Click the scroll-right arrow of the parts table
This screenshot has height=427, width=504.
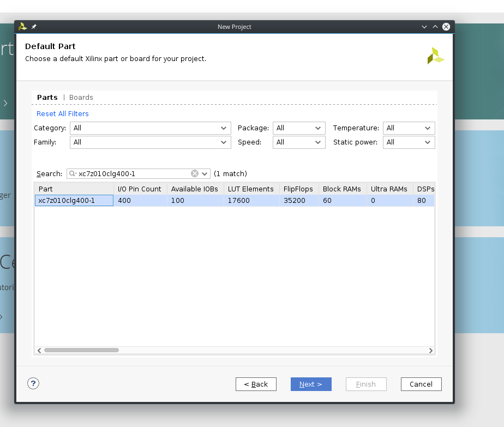(431, 350)
